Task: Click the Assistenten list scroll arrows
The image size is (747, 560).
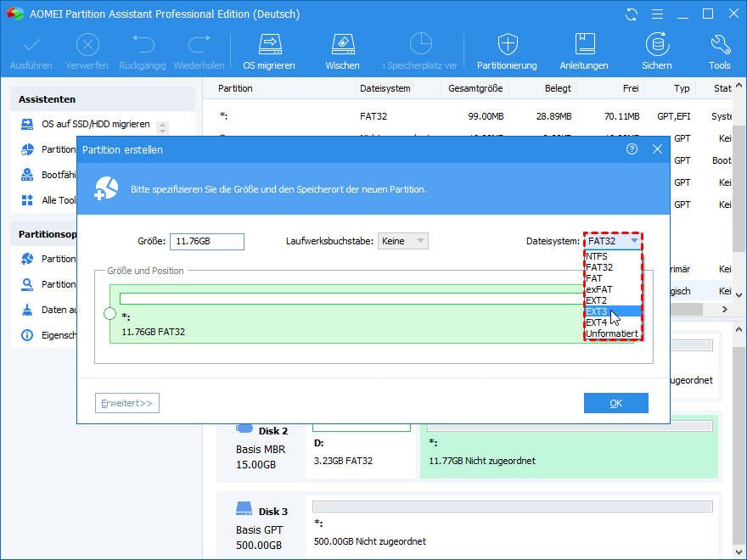Action: [162, 127]
